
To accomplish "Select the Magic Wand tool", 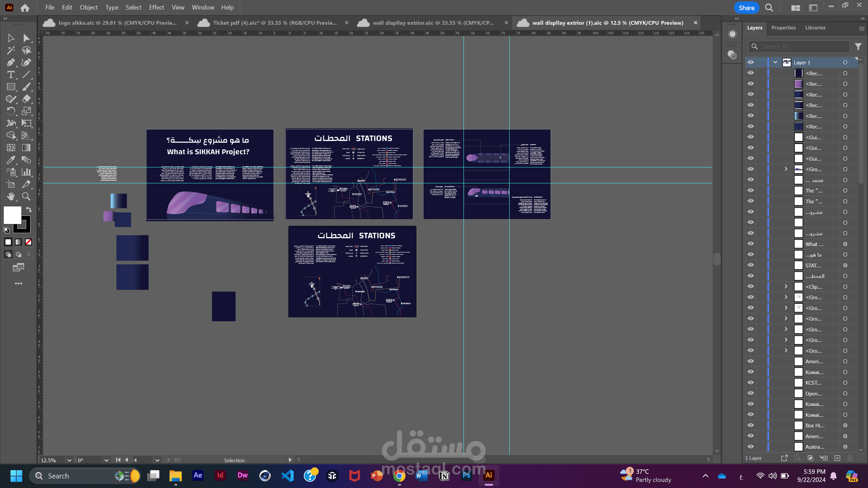I will pyautogui.click(x=11, y=50).
